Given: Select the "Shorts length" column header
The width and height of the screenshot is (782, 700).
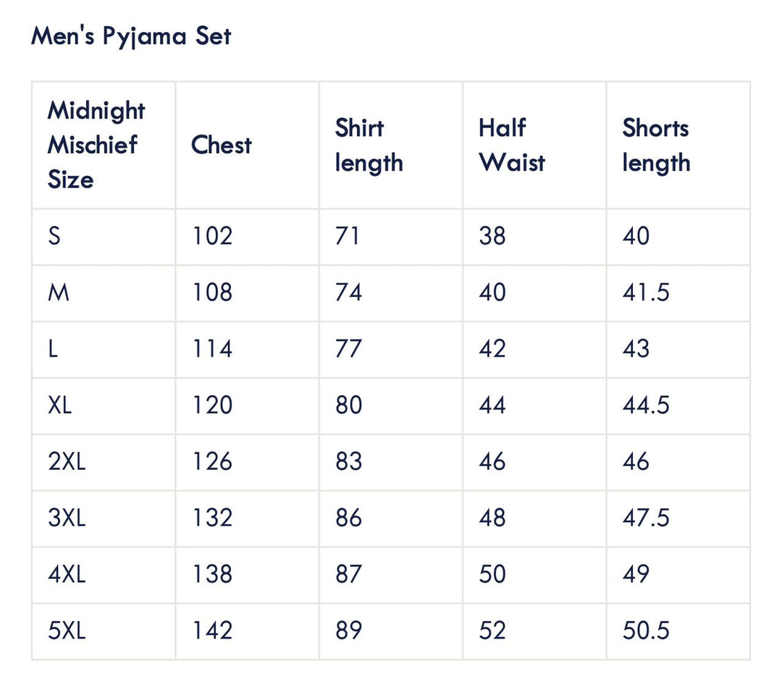Looking at the screenshot, I should click(x=656, y=145).
